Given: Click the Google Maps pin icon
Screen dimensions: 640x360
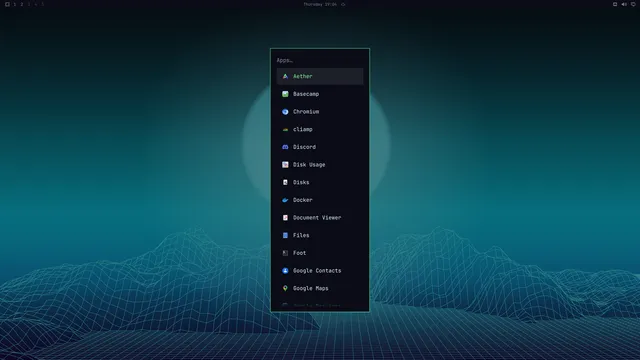Looking at the screenshot, I should pos(285,288).
